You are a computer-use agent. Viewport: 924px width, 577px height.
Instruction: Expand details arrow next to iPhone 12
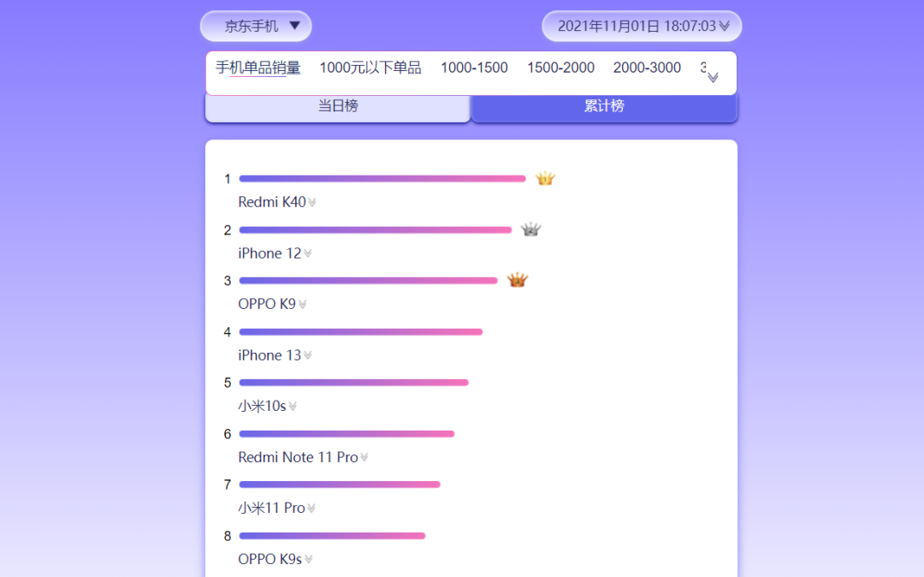click(x=308, y=254)
